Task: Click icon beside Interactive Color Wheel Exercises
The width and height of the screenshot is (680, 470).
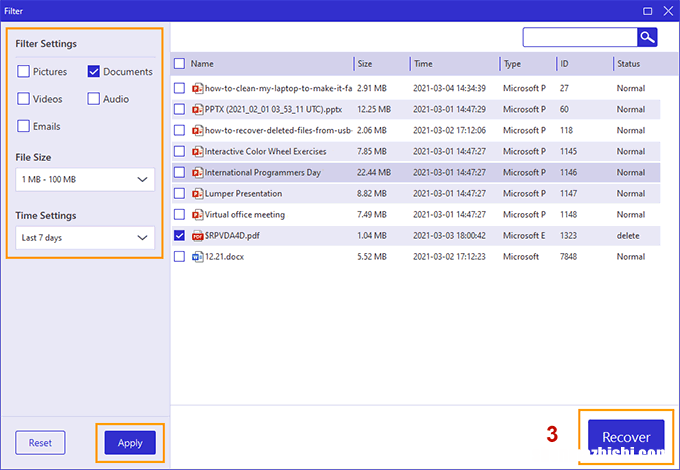Action: [197, 151]
